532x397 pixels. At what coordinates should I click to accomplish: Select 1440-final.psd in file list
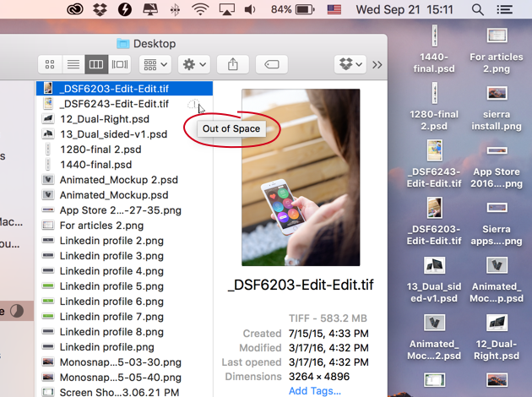point(124,165)
